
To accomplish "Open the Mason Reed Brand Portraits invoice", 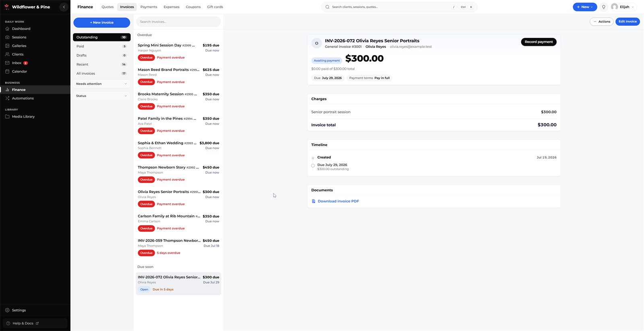I will (178, 76).
